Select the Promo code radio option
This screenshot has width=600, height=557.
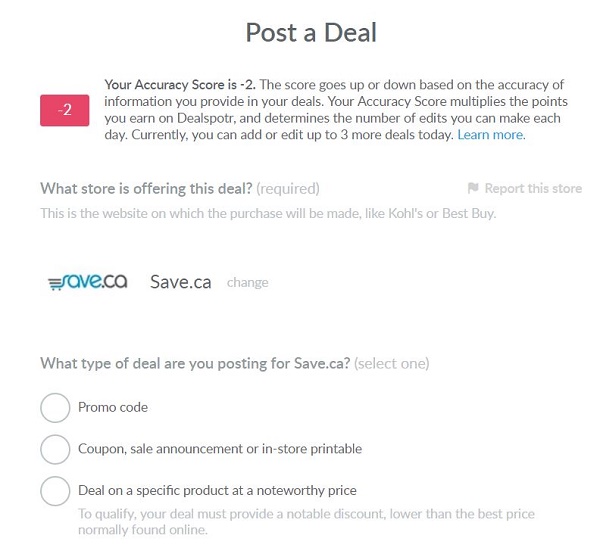click(x=55, y=408)
